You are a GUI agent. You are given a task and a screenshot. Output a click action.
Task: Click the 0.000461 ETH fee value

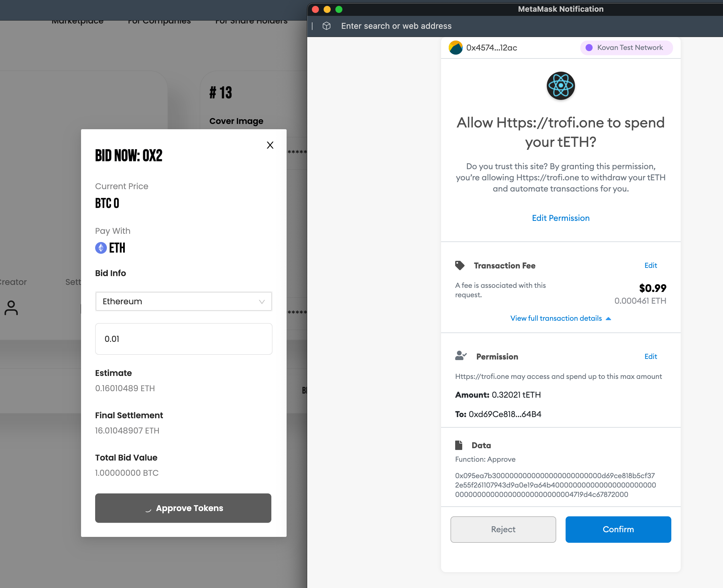click(640, 301)
